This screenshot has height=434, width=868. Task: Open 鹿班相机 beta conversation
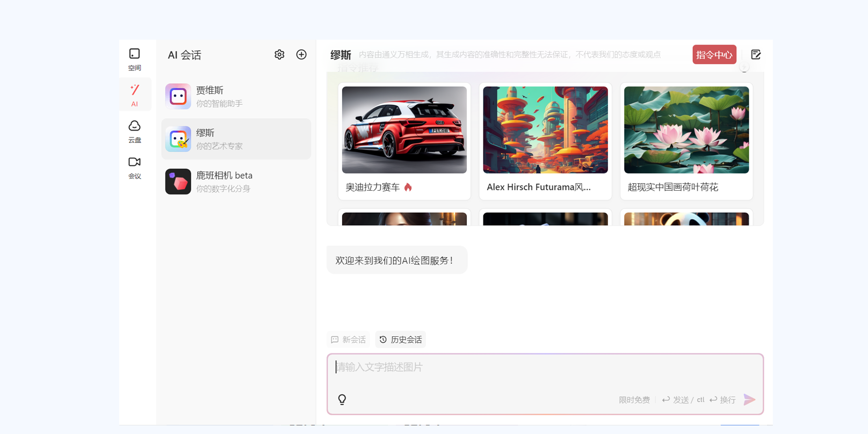click(236, 182)
